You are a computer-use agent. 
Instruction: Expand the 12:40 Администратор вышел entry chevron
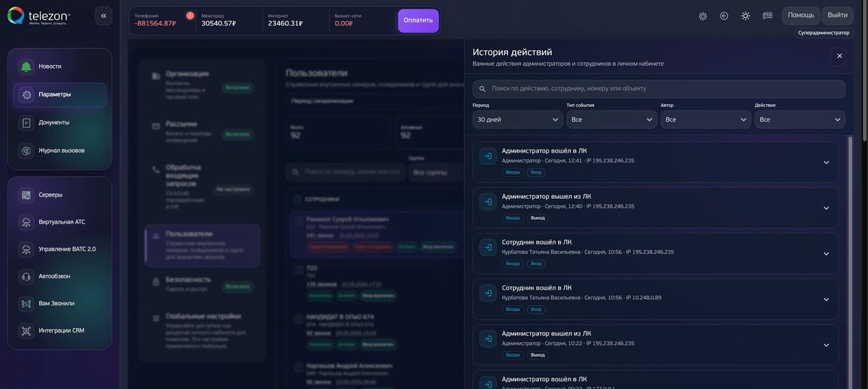point(826,208)
